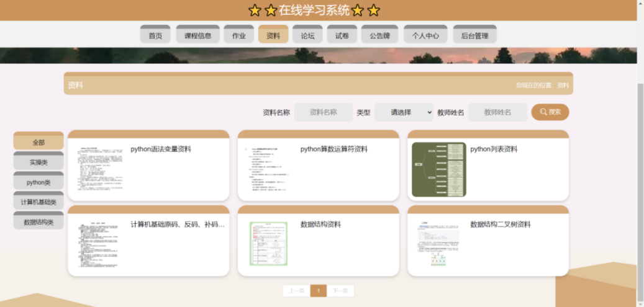The width and height of the screenshot is (644, 307).
Task: Select the 计算机基础类 category filter
Action: 39,202
